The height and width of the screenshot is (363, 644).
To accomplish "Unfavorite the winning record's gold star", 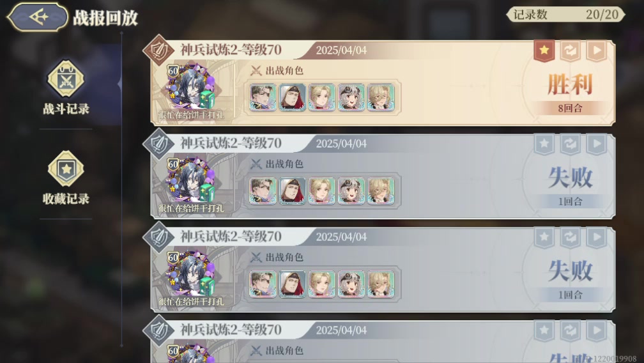I will [x=544, y=51].
